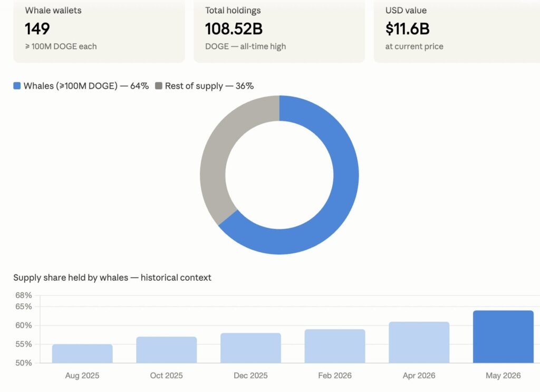Click the 'May 2026' axis label
The height and width of the screenshot is (392, 540).
503,376
